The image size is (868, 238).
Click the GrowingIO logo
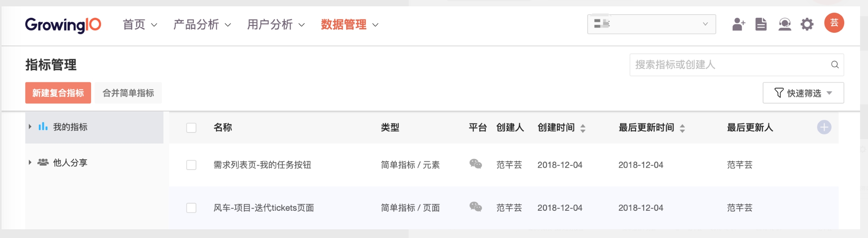pyautogui.click(x=63, y=25)
